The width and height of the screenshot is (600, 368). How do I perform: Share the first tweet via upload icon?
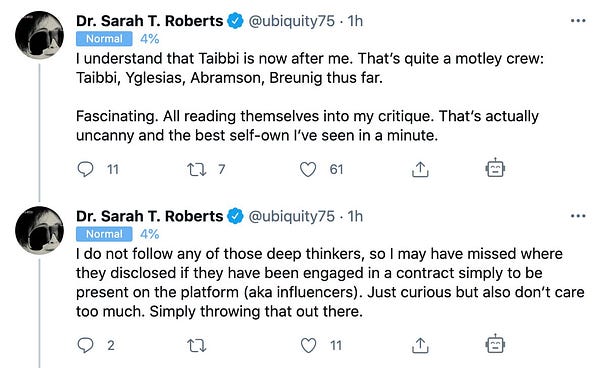tap(420, 169)
